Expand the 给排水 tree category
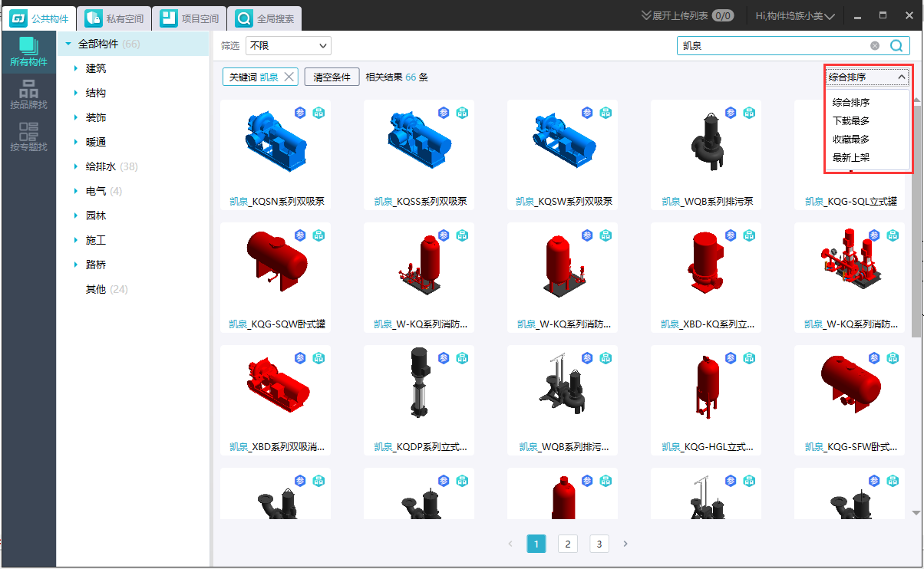924x569 pixels. 76,166
